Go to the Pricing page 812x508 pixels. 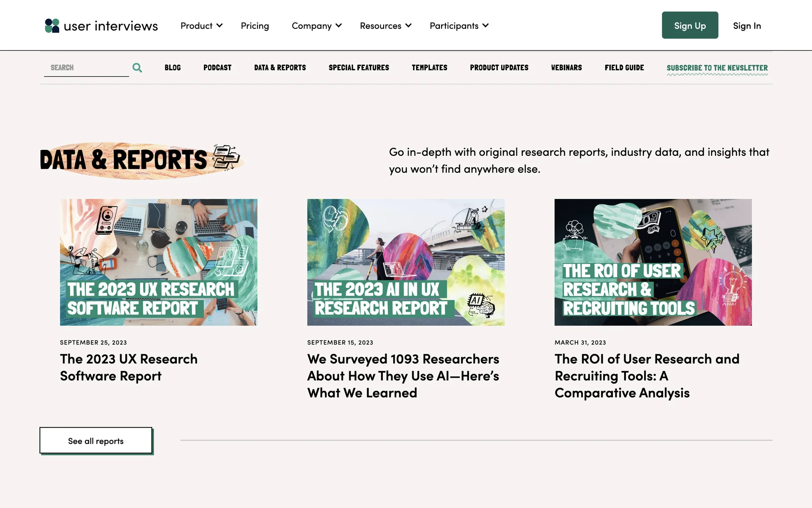(255, 26)
